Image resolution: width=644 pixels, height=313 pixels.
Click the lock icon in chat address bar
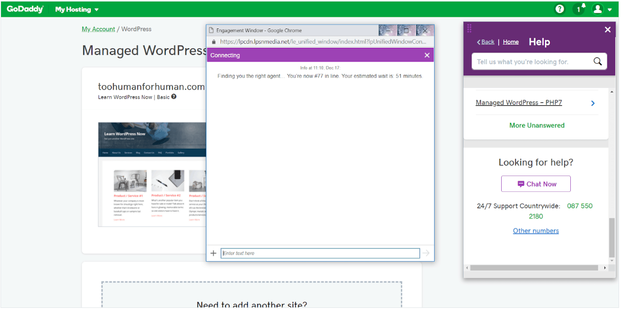(x=214, y=42)
